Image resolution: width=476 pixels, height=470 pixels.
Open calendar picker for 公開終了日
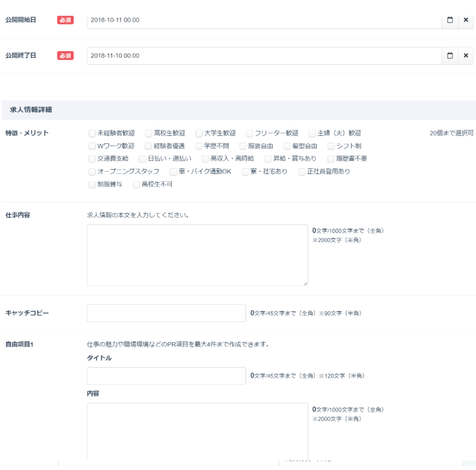(450, 56)
